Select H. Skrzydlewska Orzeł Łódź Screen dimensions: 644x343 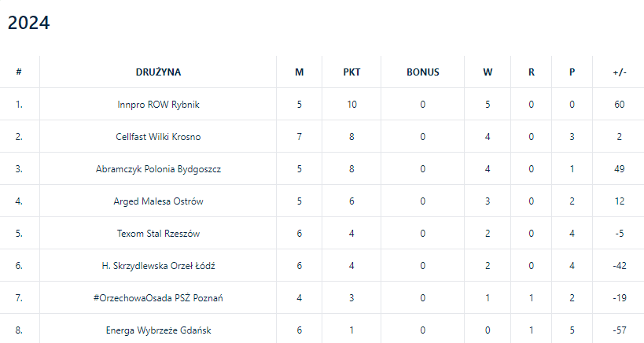158,266
